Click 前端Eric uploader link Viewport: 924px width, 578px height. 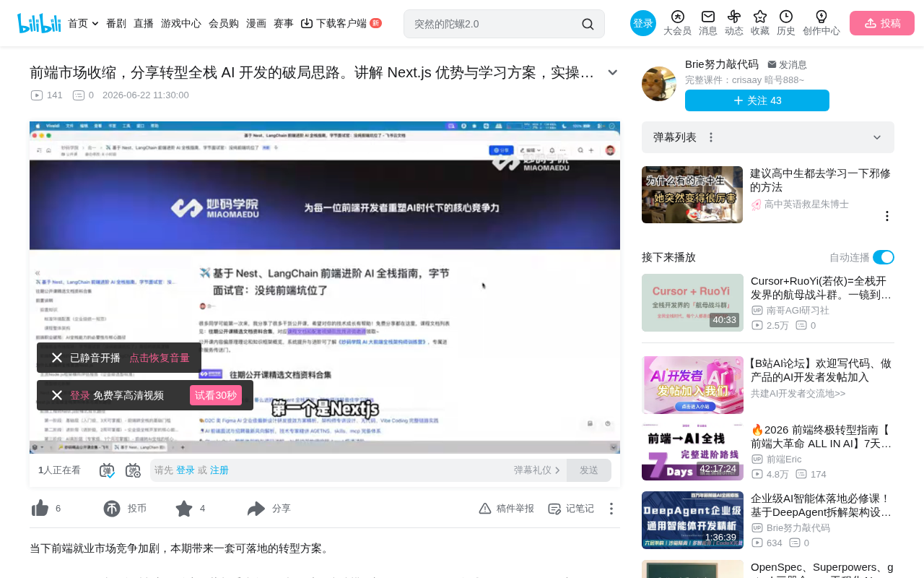point(784,460)
